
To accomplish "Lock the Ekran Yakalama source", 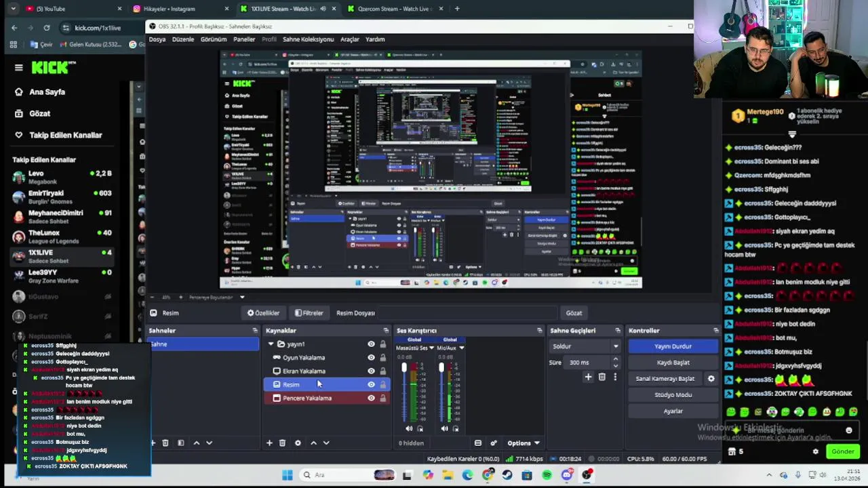I will point(383,371).
